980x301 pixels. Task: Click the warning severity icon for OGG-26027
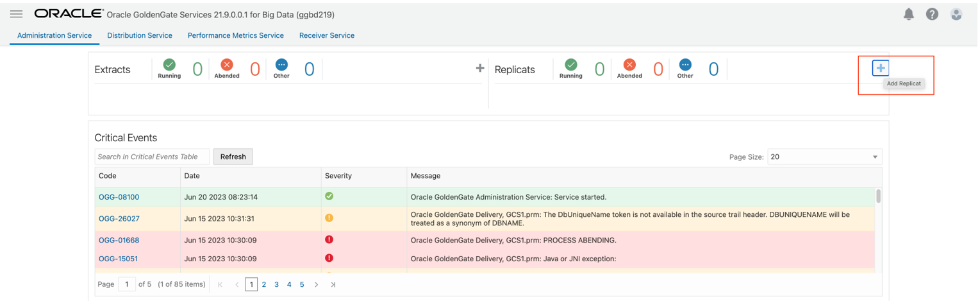(329, 218)
